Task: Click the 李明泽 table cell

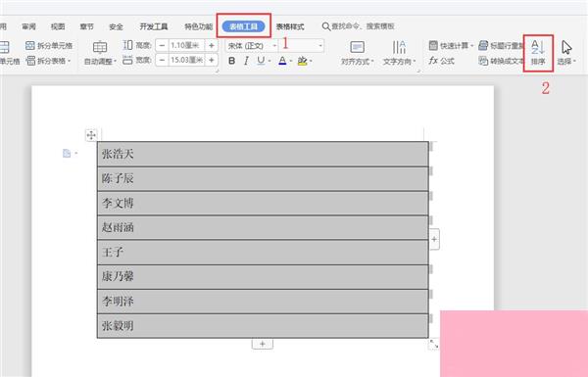Action: click(x=263, y=302)
